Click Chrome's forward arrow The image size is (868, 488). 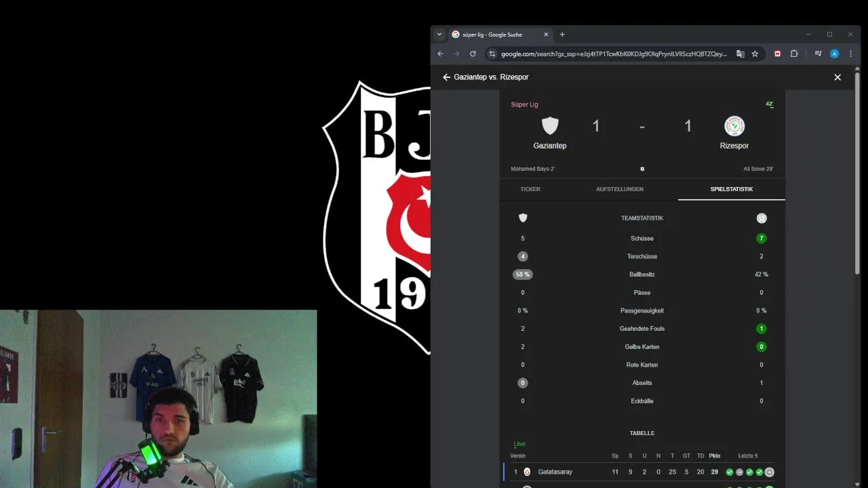(x=456, y=54)
